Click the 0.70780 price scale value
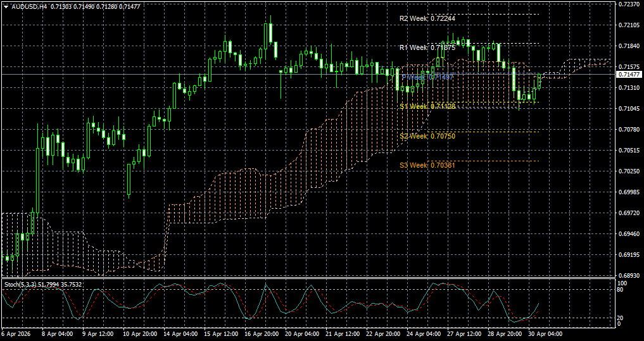Image resolution: width=644 pixels, height=341 pixels. [629, 130]
